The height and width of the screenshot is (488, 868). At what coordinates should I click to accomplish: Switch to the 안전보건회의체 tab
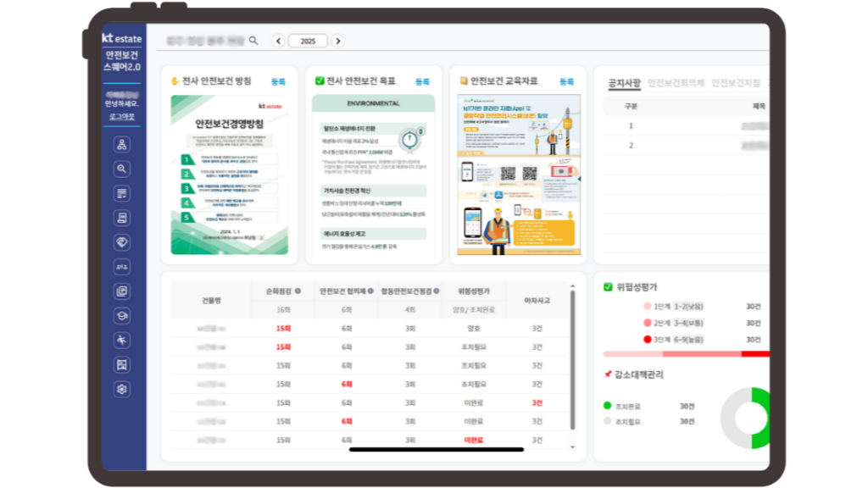tap(676, 83)
